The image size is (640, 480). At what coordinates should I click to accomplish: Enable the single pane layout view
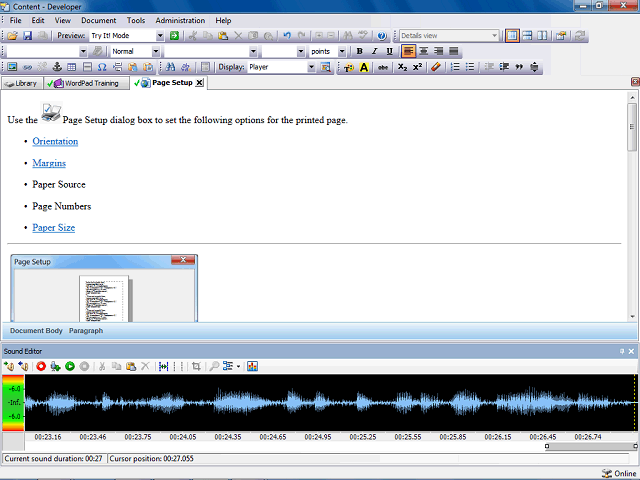512,36
